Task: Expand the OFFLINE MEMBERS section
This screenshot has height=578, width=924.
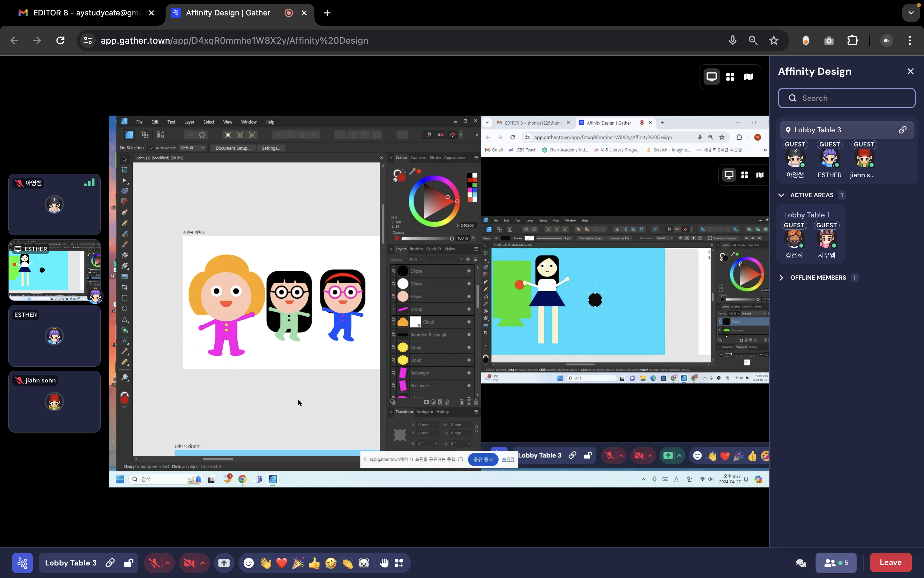Action: (x=781, y=277)
